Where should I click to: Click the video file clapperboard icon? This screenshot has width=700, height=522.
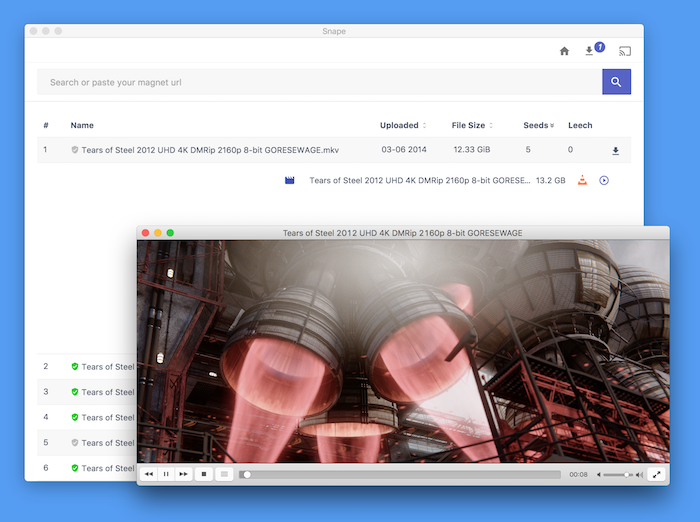point(290,180)
